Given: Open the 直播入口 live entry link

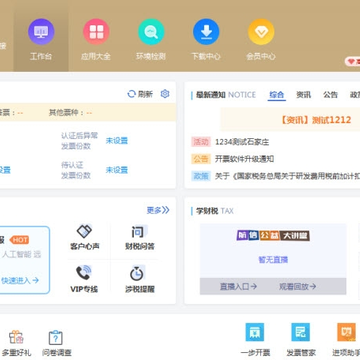Looking at the screenshot, I should [x=238, y=286].
